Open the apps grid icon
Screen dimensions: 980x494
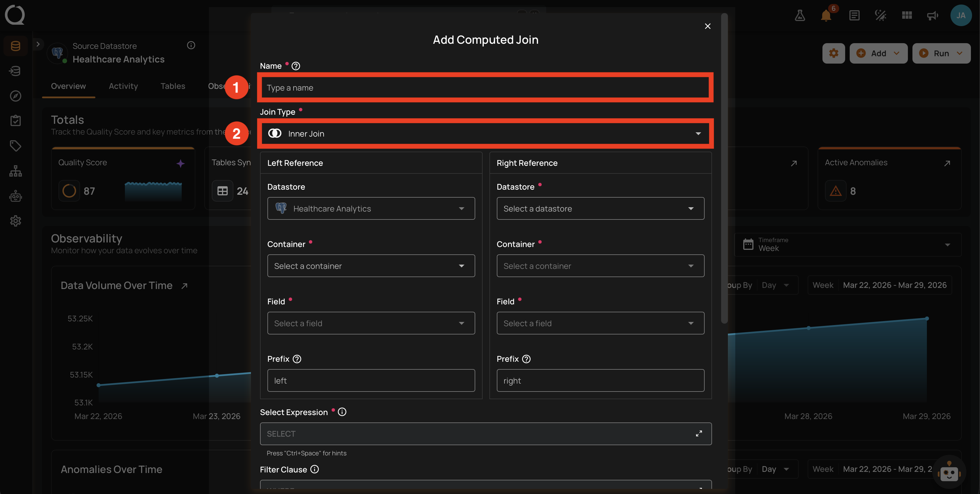click(907, 15)
